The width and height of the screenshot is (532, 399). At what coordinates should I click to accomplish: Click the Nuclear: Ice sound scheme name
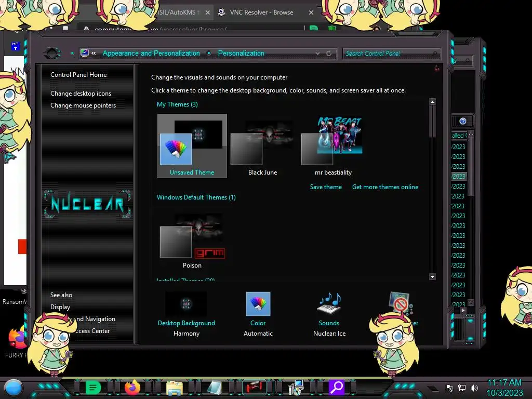[x=329, y=334]
